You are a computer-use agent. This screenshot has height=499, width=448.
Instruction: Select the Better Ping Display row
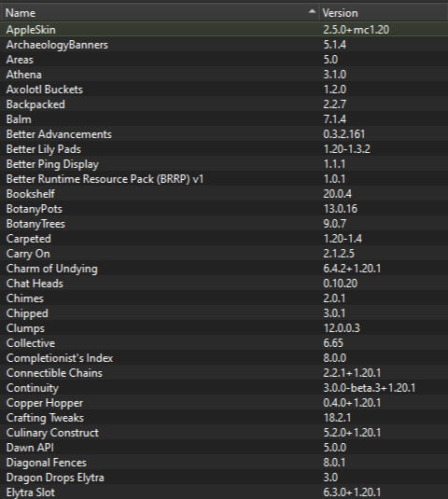point(224,164)
